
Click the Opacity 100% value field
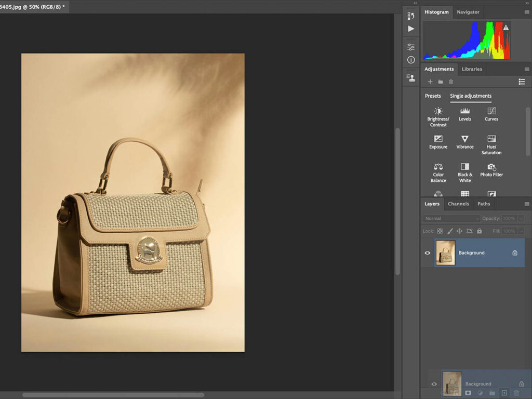[x=509, y=219]
